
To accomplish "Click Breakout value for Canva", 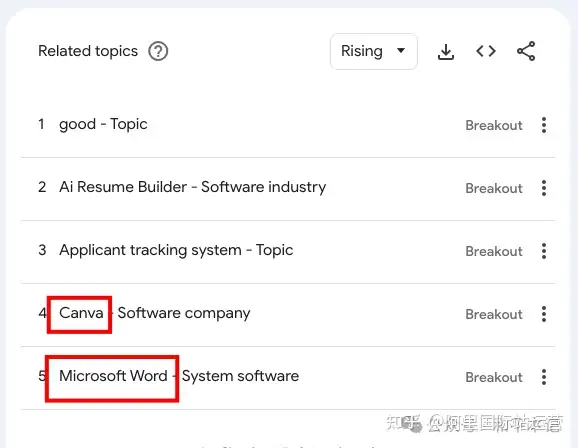I will click(494, 315).
